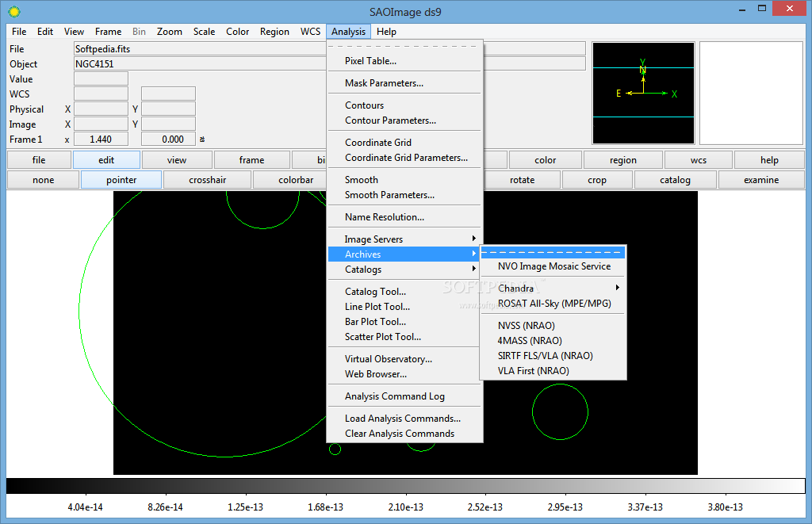Select the crosshair edit mode

[208, 180]
